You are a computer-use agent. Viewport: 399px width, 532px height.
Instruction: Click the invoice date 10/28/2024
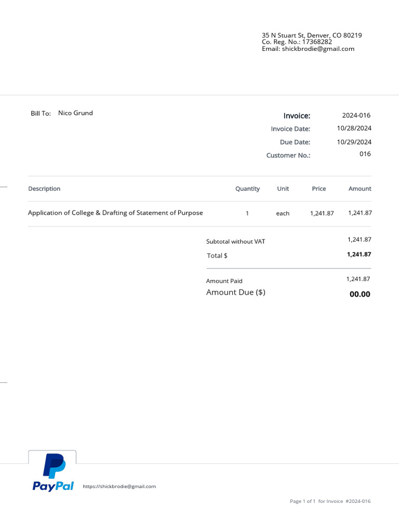(354, 128)
